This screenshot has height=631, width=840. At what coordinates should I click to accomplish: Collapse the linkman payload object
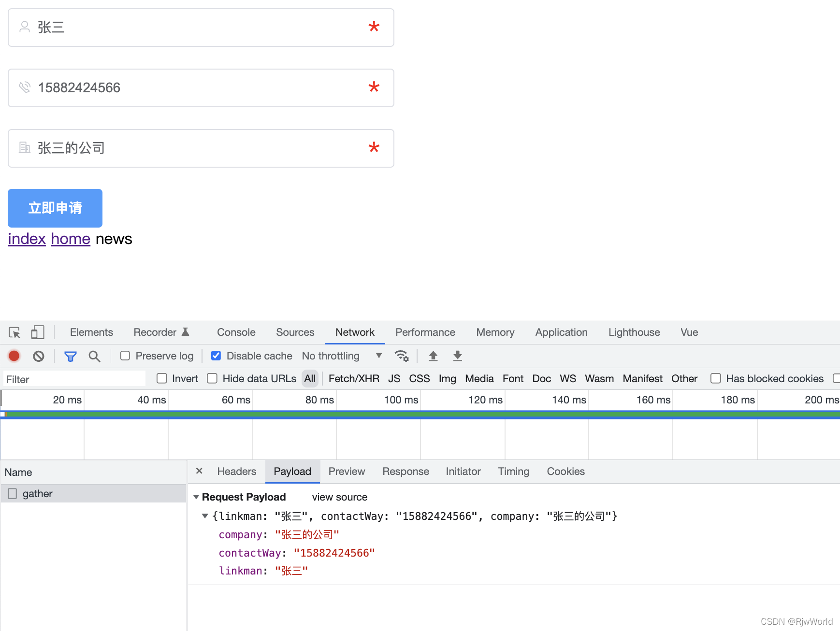[x=205, y=516]
